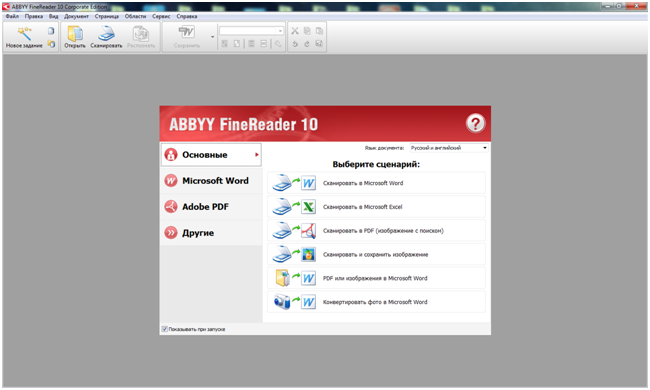Switch to the Другие tab label
The height and width of the screenshot is (390, 650).
pos(198,233)
